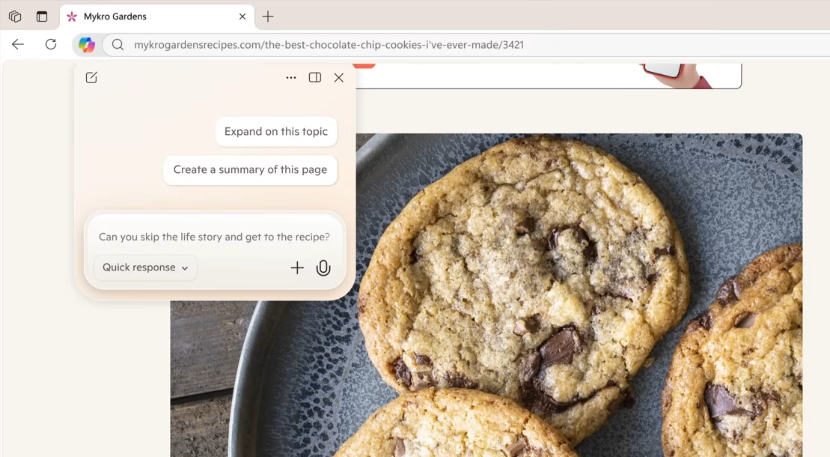This screenshot has height=457, width=830.
Task: Open the Copilot icon beside the address bar
Action: [87, 44]
